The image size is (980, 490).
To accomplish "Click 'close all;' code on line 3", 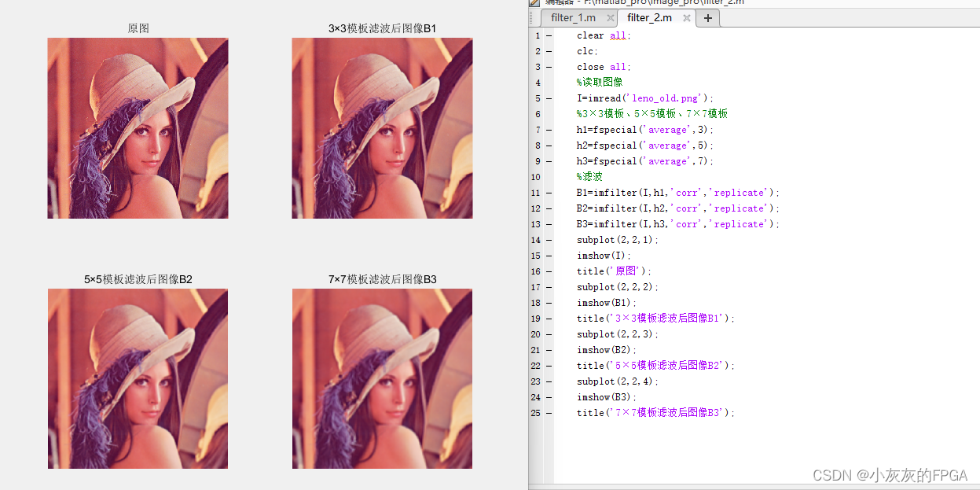I will point(604,67).
